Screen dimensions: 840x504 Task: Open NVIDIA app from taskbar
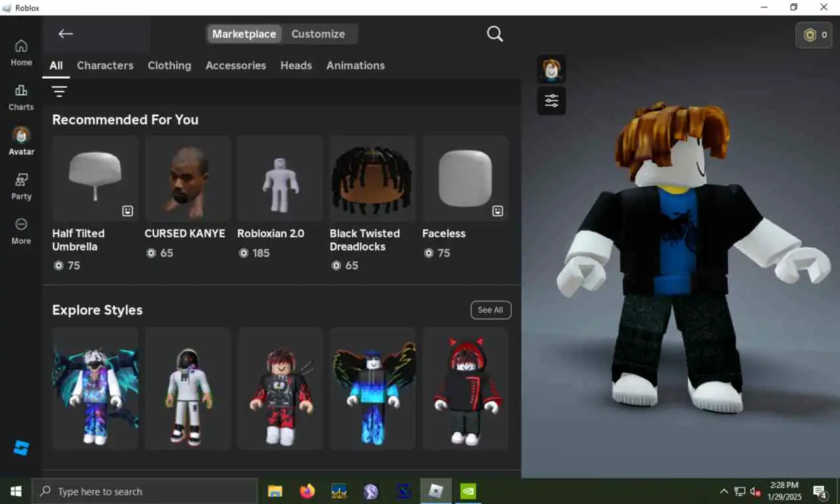[468, 491]
